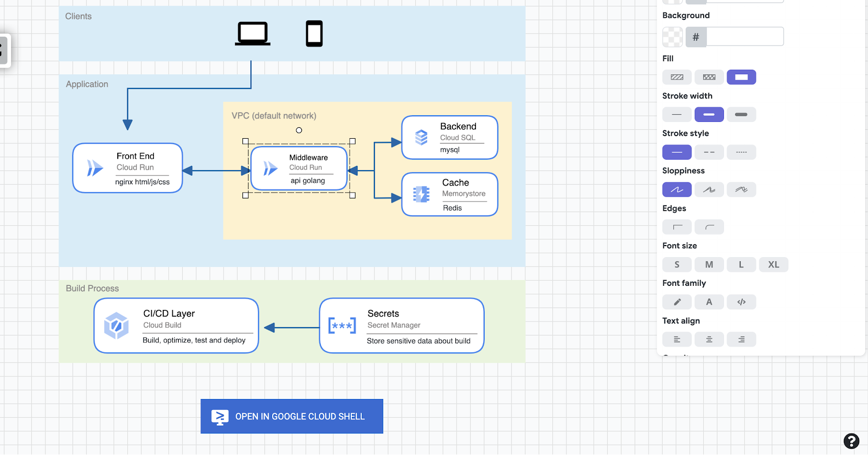The height and width of the screenshot is (455, 868).
Task: Open the background color swatch picker
Action: (673, 37)
